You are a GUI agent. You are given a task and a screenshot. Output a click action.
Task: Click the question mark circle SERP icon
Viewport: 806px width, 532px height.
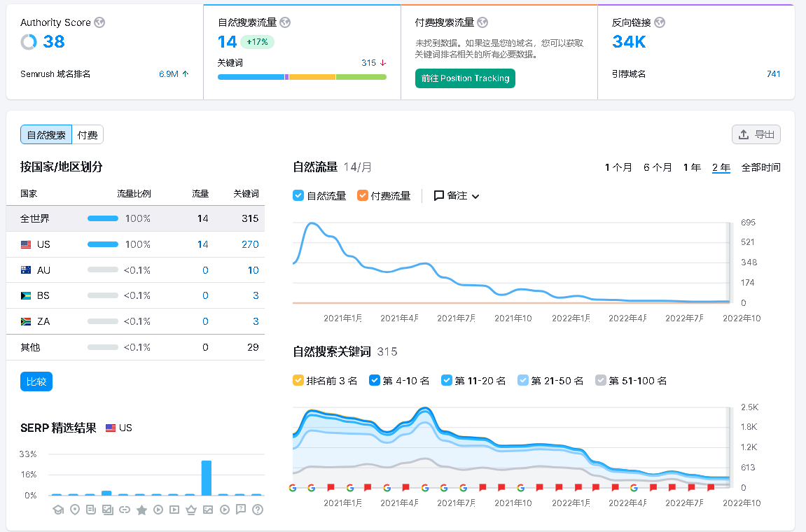pos(257,510)
